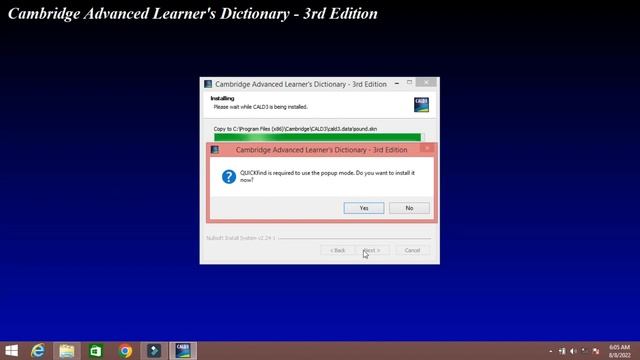Launch Internet Explorer from taskbar
Screen dimensions: 640x360
(x=38, y=351)
